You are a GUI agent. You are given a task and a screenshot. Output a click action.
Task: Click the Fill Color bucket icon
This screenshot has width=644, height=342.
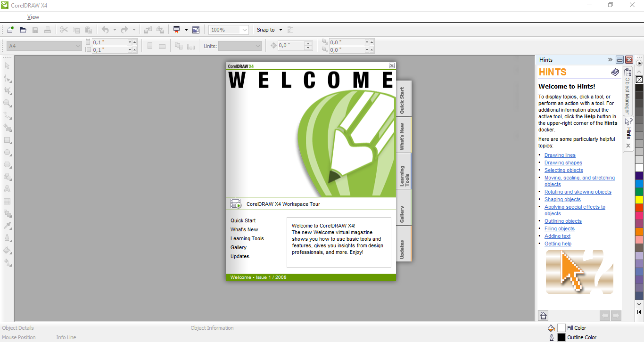tap(551, 328)
